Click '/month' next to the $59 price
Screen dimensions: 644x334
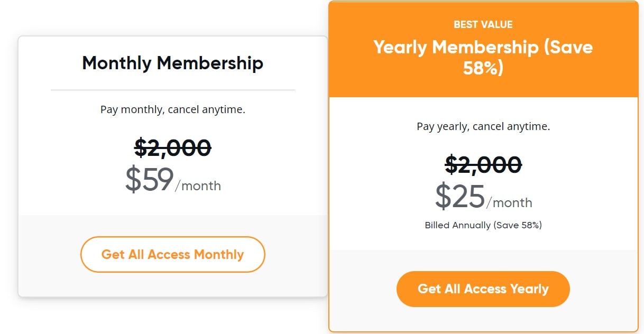pos(198,186)
